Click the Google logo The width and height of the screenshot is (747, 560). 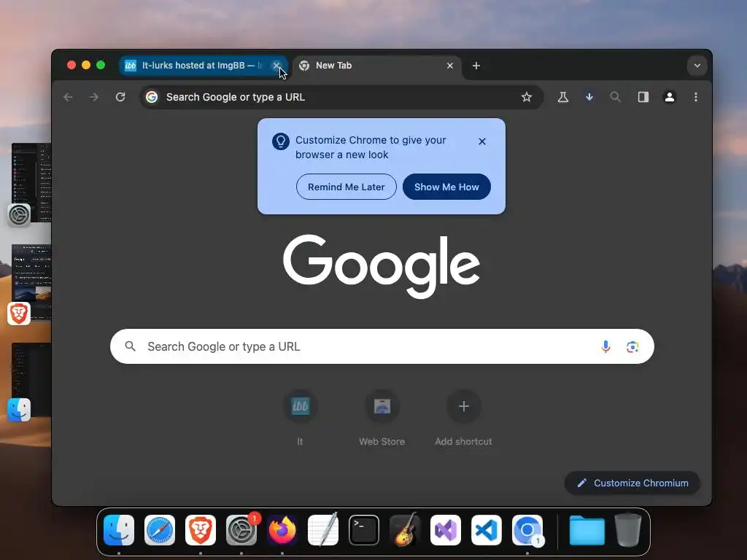tap(381, 267)
